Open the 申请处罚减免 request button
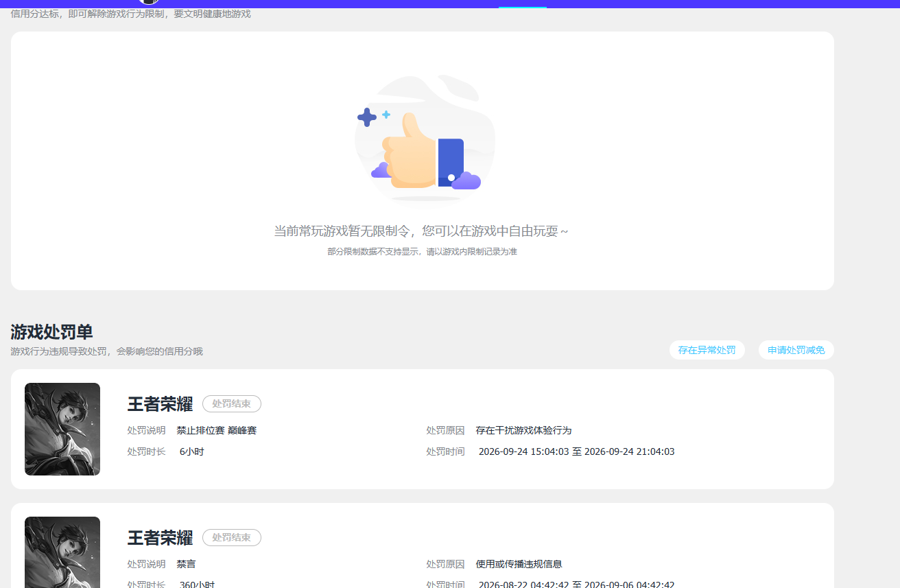The image size is (900, 588). (x=796, y=350)
